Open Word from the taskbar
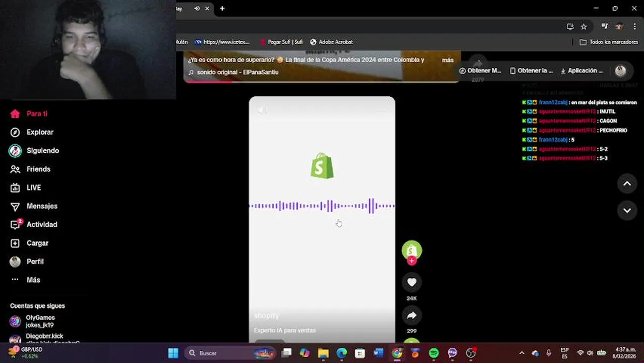The image size is (644, 363). (x=378, y=353)
